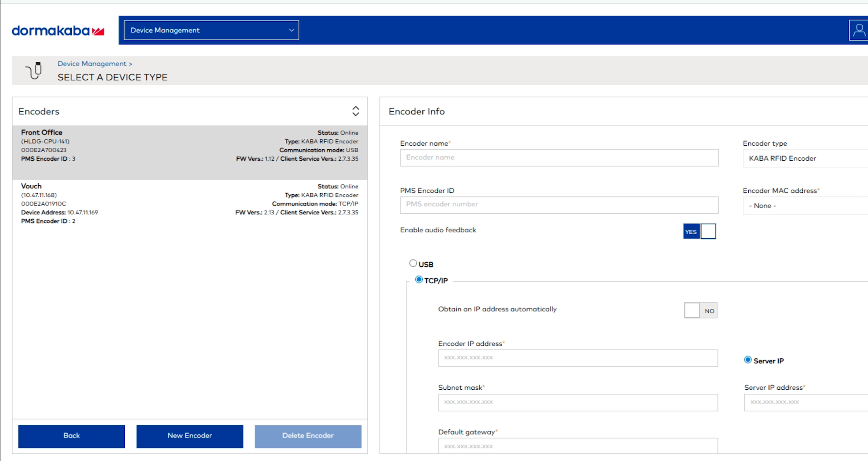
Task: Click the Encoder name input field
Action: tap(559, 157)
